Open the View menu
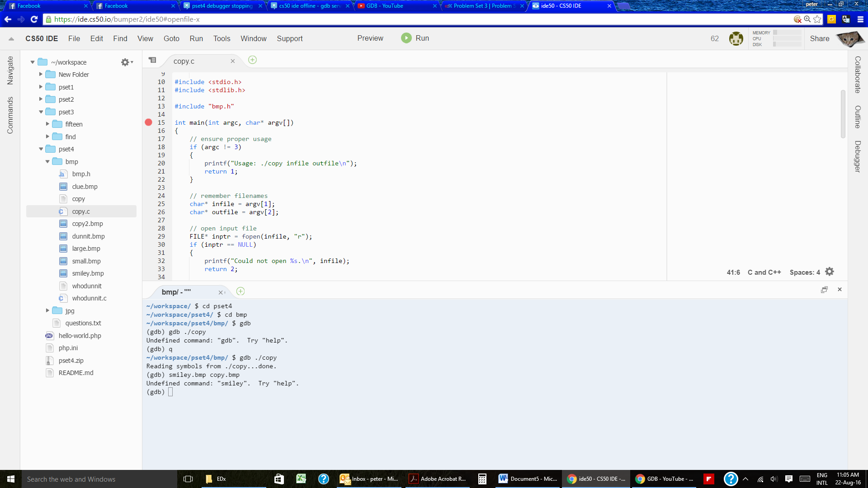Image resolution: width=868 pixels, height=488 pixels. [x=146, y=38]
